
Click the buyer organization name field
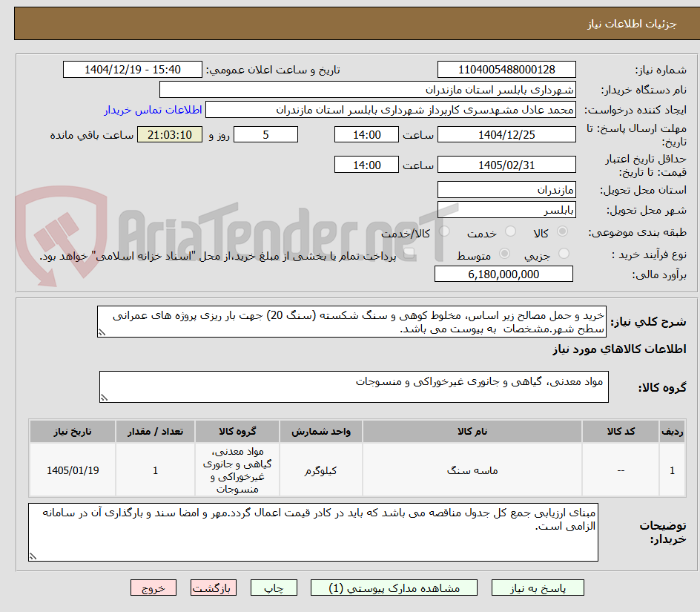pos(367,90)
